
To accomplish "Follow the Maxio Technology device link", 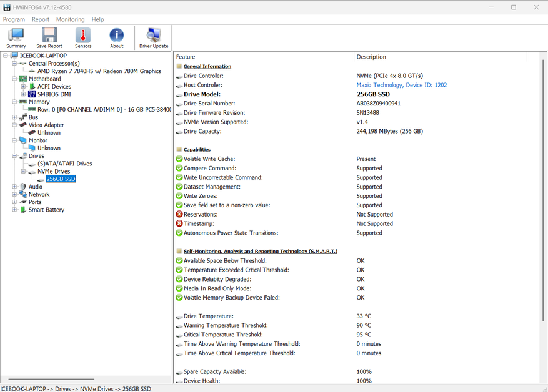I will (x=402, y=85).
